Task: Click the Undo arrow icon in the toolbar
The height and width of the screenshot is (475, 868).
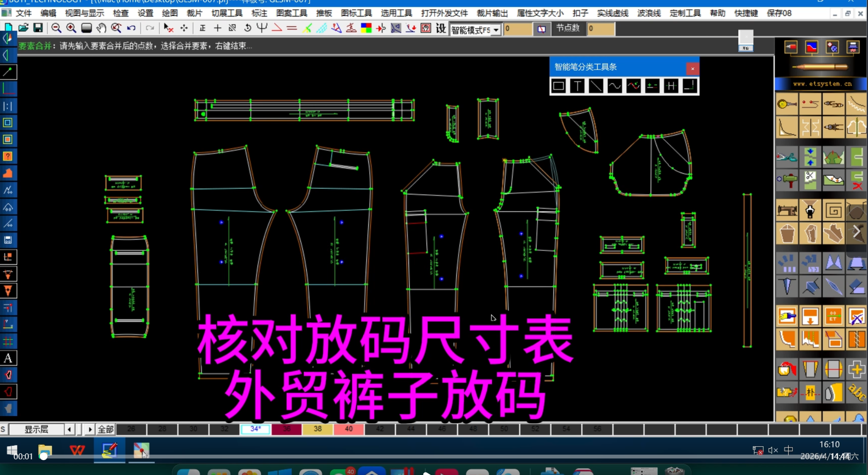Action: pyautogui.click(x=132, y=28)
